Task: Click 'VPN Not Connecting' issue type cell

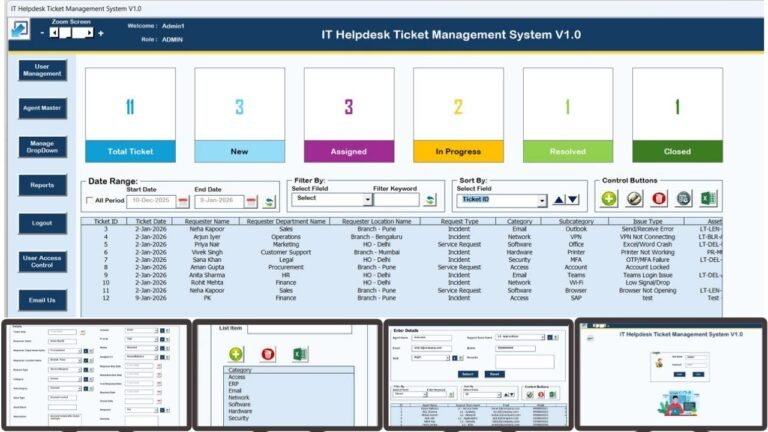Action: pos(647,237)
